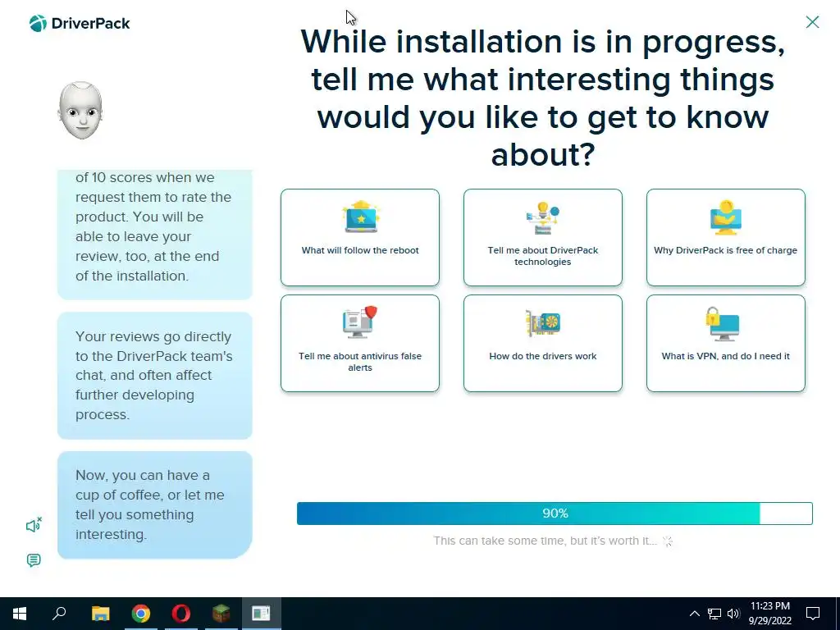Open 'How do the drivers work' card
840x630 pixels.
pos(543,344)
